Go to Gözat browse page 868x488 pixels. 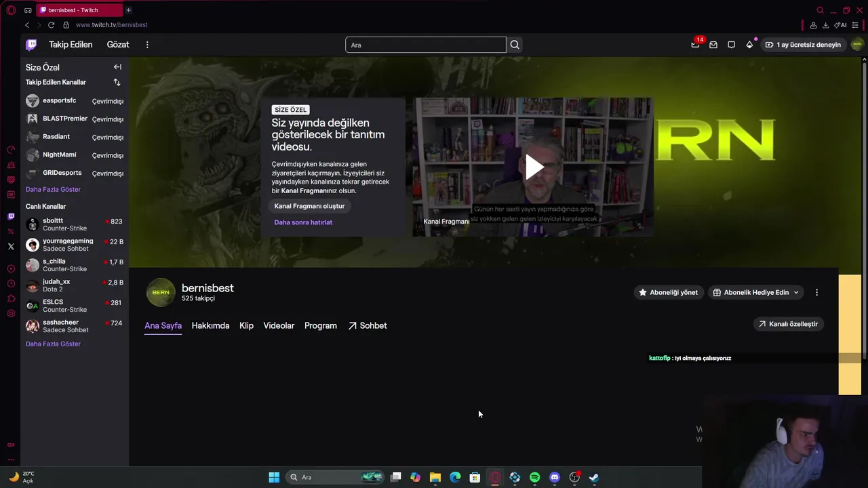point(118,45)
